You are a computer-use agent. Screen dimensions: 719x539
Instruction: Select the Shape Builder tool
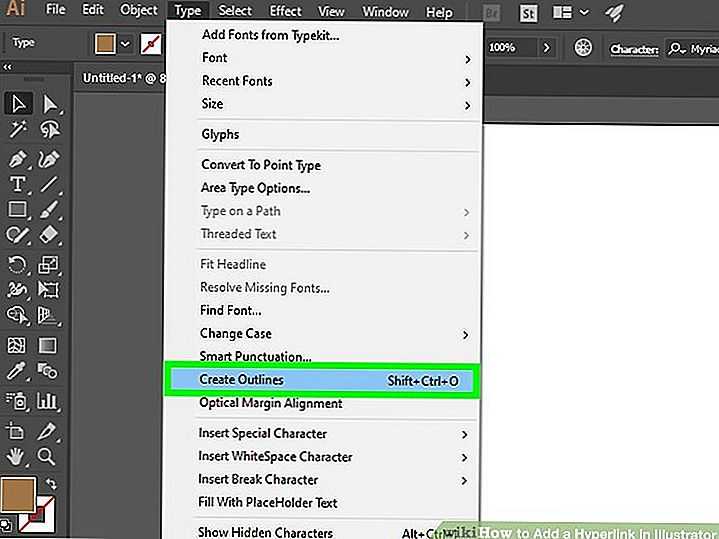point(17,316)
